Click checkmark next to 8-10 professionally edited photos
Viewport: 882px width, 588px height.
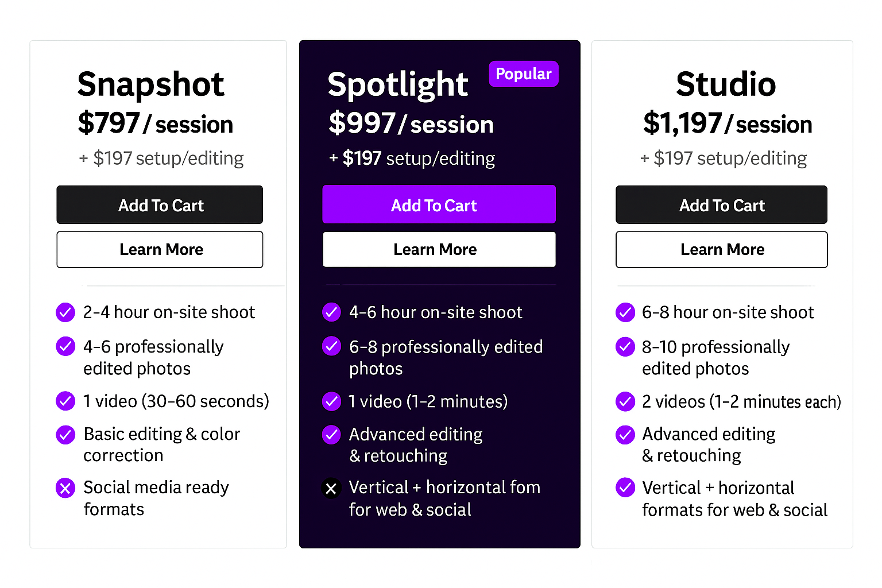[625, 347]
